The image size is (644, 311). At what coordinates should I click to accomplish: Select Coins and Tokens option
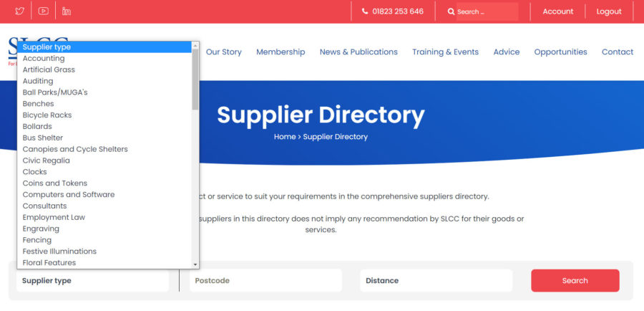pyautogui.click(x=104, y=183)
